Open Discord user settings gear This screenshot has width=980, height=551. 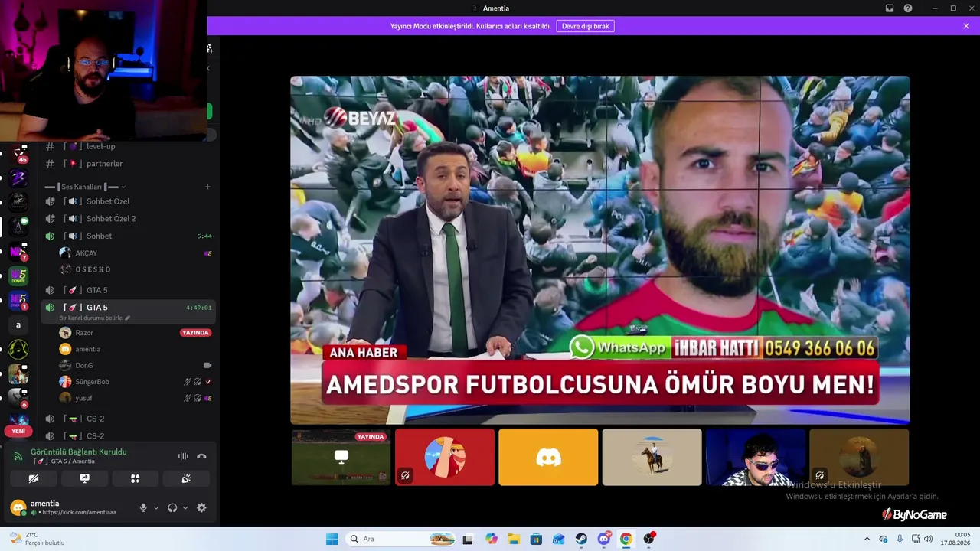201,507
